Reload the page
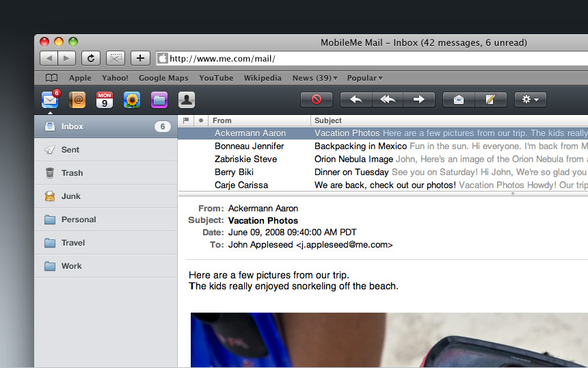Viewport: 588px width, 368px height. pos(91,58)
